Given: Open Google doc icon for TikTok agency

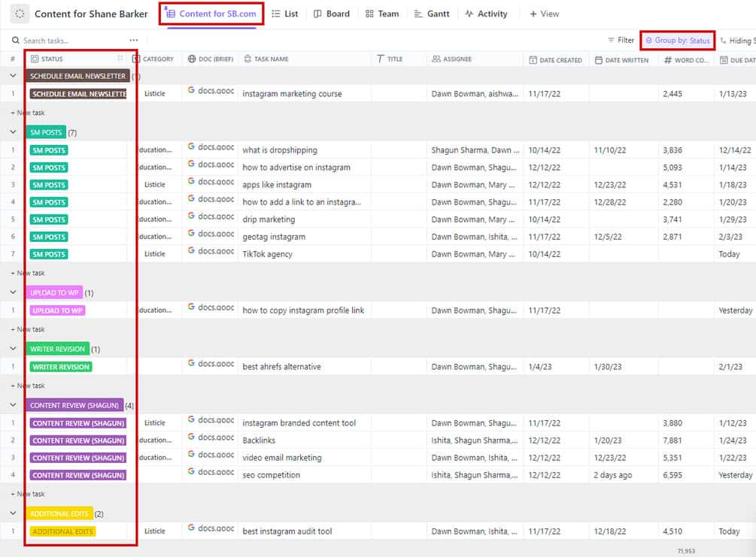Looking at the screenshot, I should [x=191, y=250].
